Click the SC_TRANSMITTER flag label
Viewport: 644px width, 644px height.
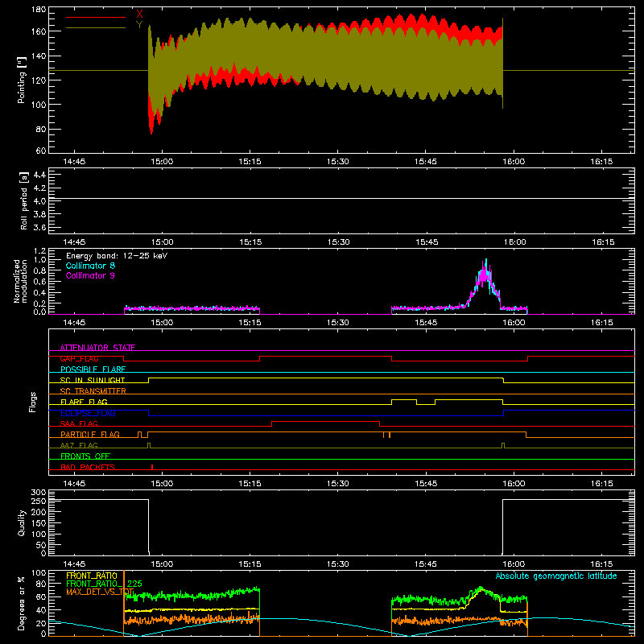[x=93, y=390]
